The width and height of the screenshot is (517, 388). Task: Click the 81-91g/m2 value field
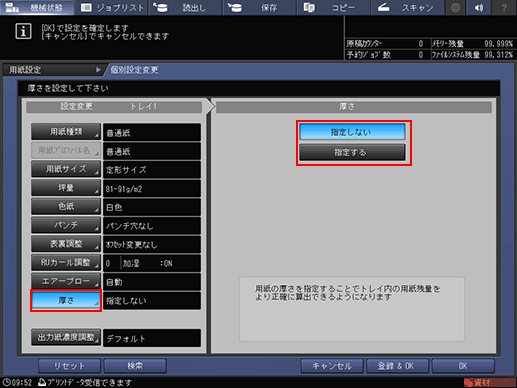[x=152, y=189]
